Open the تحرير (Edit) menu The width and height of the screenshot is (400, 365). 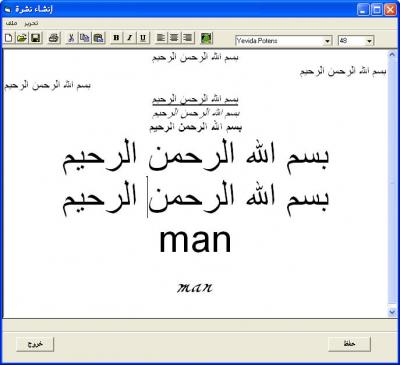31,23
